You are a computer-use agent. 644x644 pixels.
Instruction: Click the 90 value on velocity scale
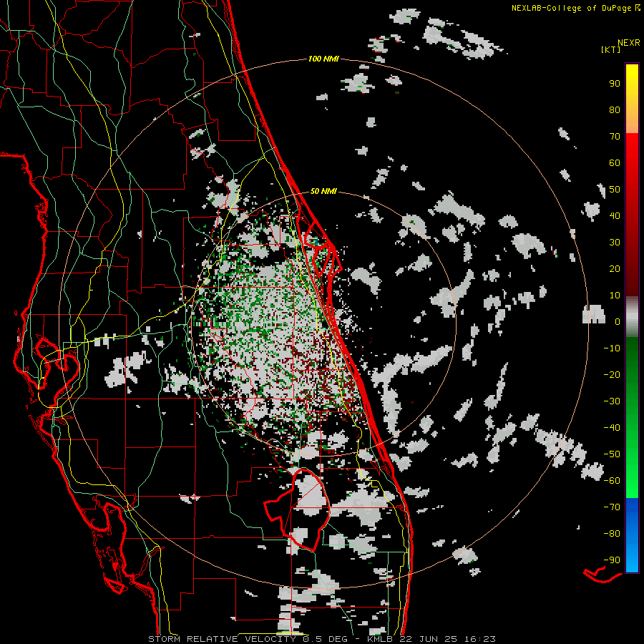615,84
